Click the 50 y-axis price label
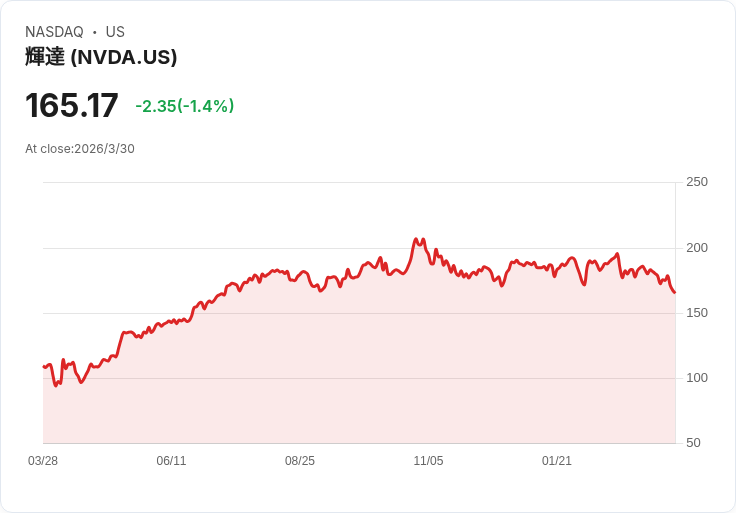The width and height of the screenshot is (736, 513). 693,443
